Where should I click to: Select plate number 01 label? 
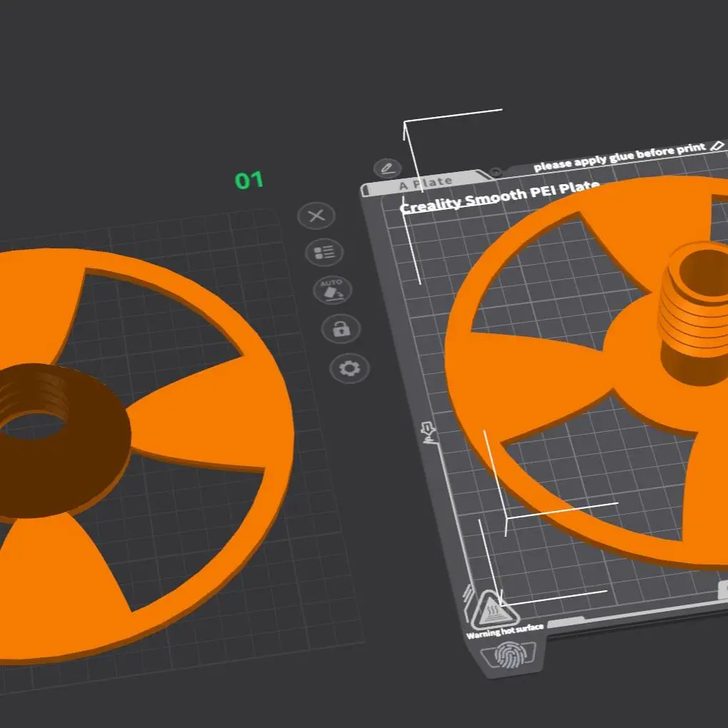coord(249,180)
